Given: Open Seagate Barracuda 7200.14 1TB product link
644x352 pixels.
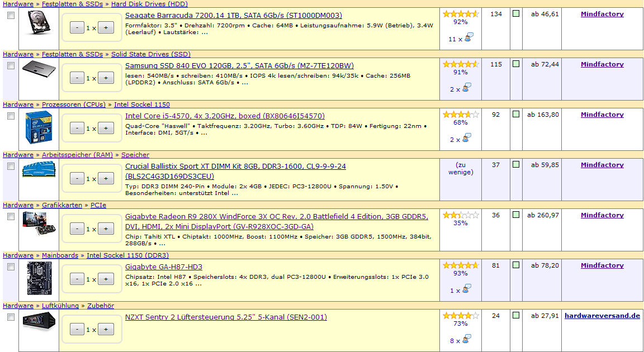Looking at the screenshot, I should pyautogui.click(x=234, y=16).
